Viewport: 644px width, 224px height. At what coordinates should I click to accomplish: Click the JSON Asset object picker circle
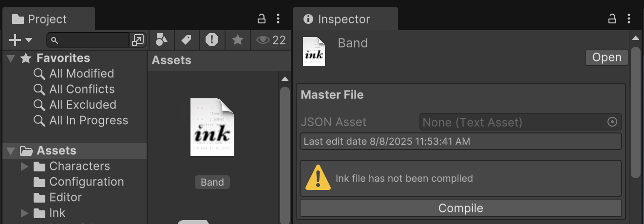[x=612, y=122]
